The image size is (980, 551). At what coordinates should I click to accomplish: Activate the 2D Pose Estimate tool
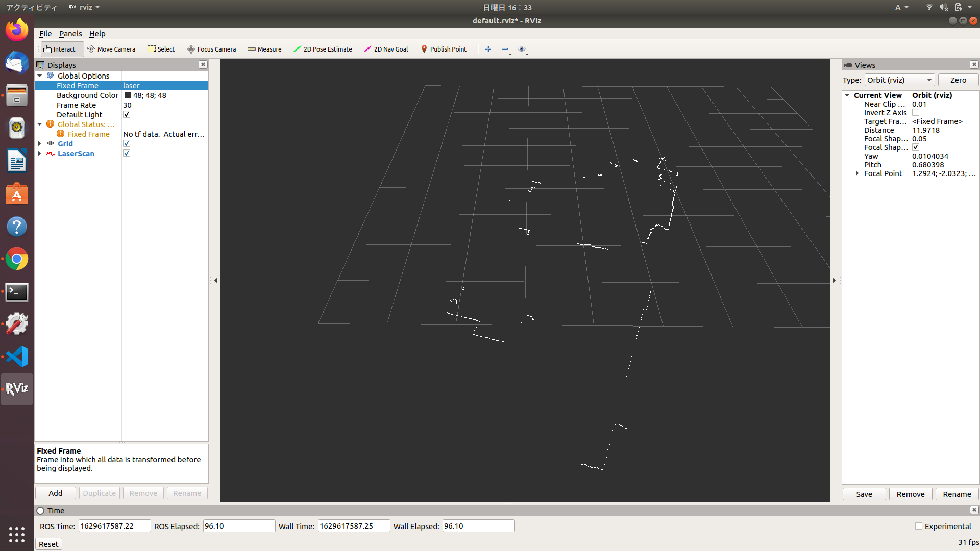click(323, 49)
